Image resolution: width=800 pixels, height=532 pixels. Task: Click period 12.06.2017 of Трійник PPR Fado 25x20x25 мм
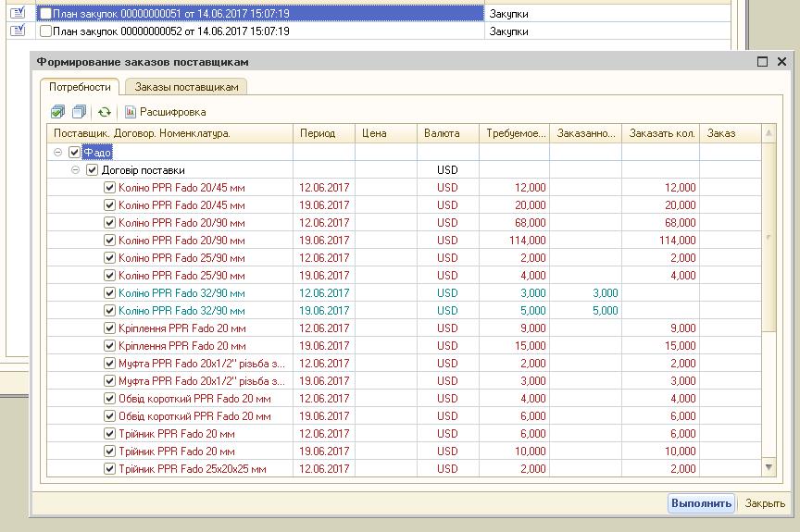(x=324, y=469)
